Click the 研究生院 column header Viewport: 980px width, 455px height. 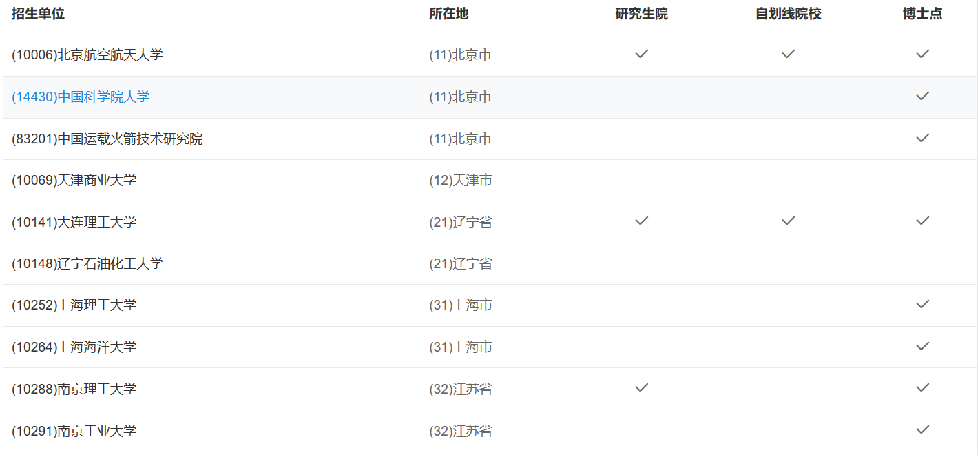(641, 14)
